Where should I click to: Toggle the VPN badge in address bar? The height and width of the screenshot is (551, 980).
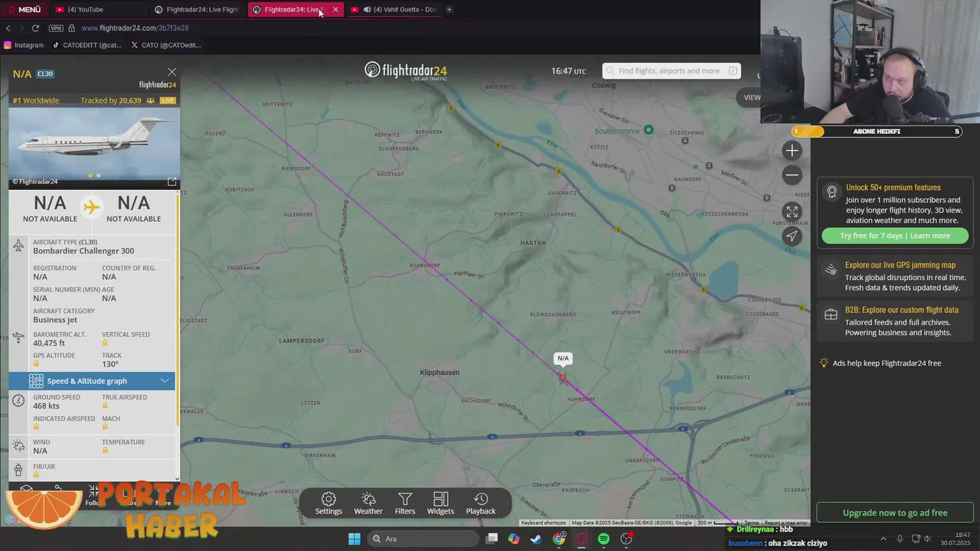56,28
